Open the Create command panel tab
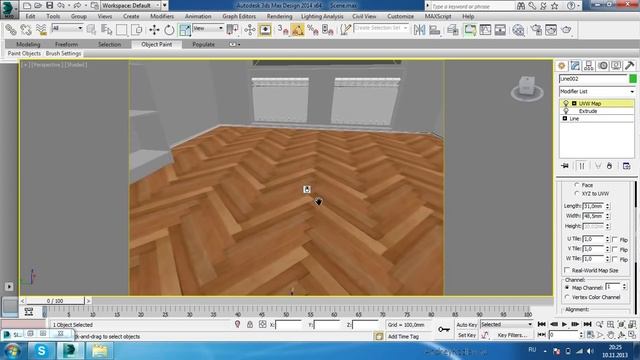The height and width of the screenshot is (360, 640). (562, 66)
